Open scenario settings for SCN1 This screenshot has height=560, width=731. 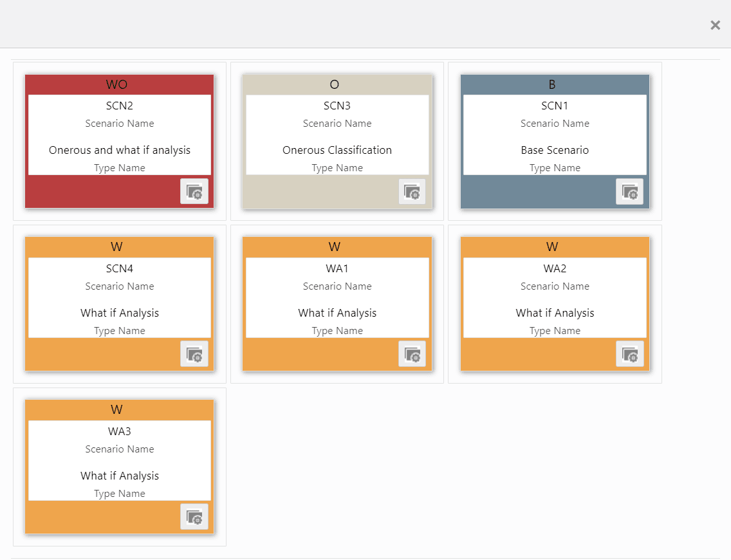coord(629,191)
